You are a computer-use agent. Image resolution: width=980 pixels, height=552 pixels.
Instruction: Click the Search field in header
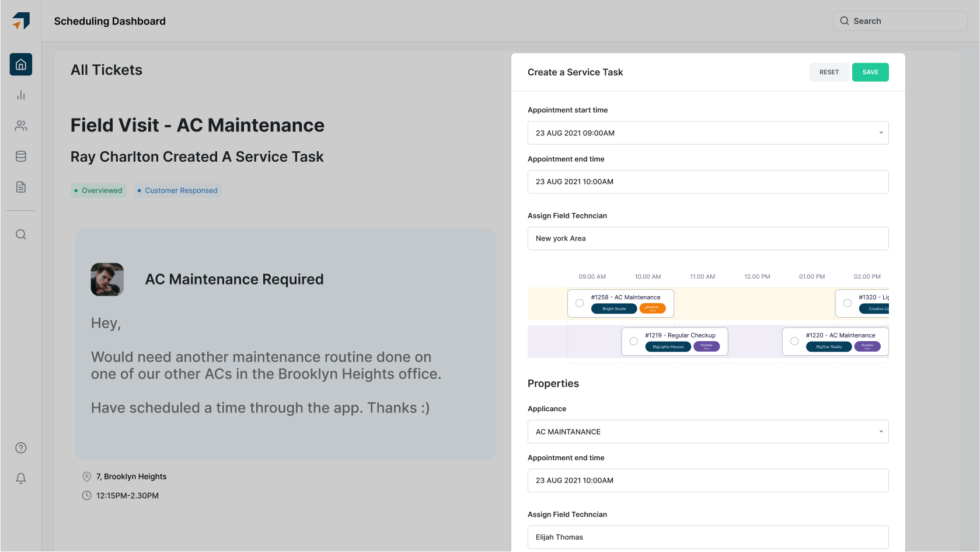(x=900, y=21)
